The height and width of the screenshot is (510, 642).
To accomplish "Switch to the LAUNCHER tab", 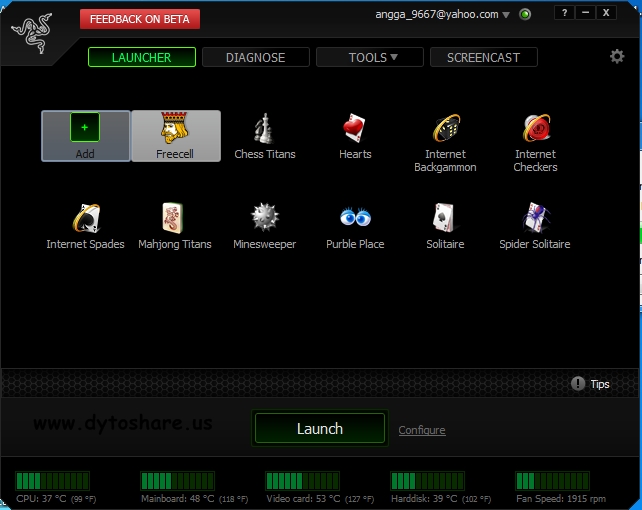I will 142,57.
